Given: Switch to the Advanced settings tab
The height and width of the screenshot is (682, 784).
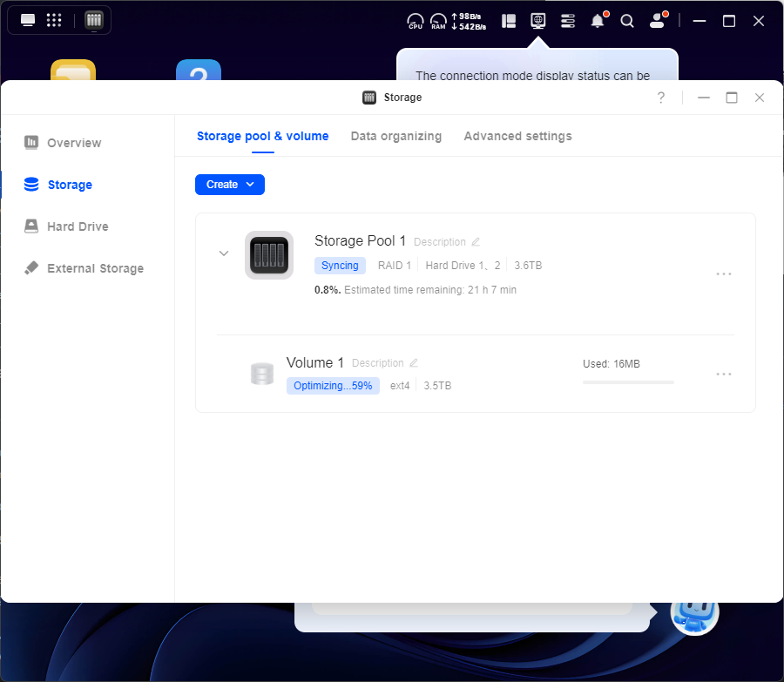Looking at the screenshot, I should tap(517, 136).
